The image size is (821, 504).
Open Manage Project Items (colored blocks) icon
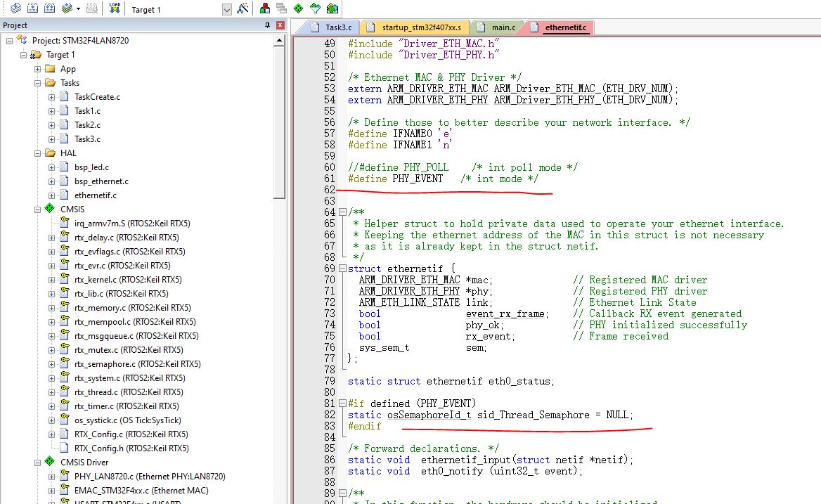(x=265, y=8)
